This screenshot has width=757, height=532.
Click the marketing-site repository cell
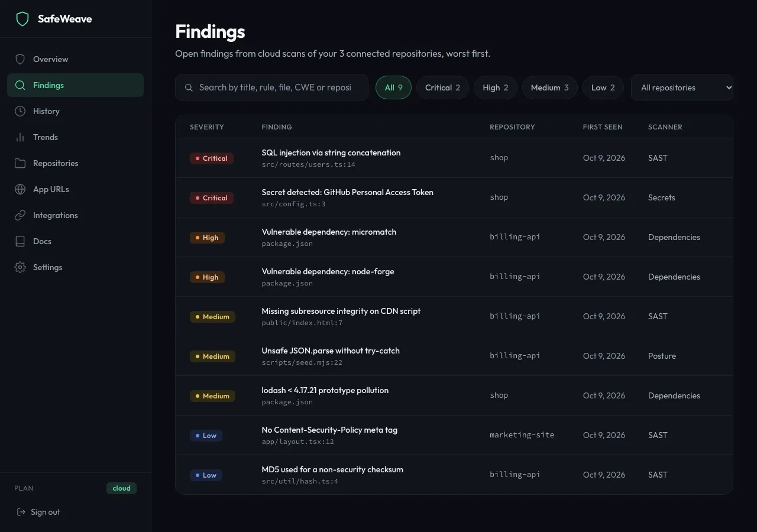click(x=522, y=435)
